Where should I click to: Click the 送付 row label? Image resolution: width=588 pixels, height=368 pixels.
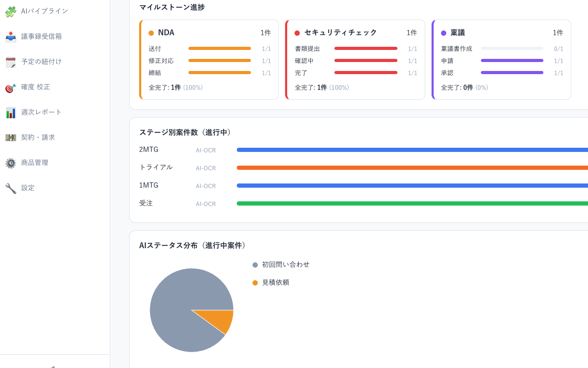[154, 49]
